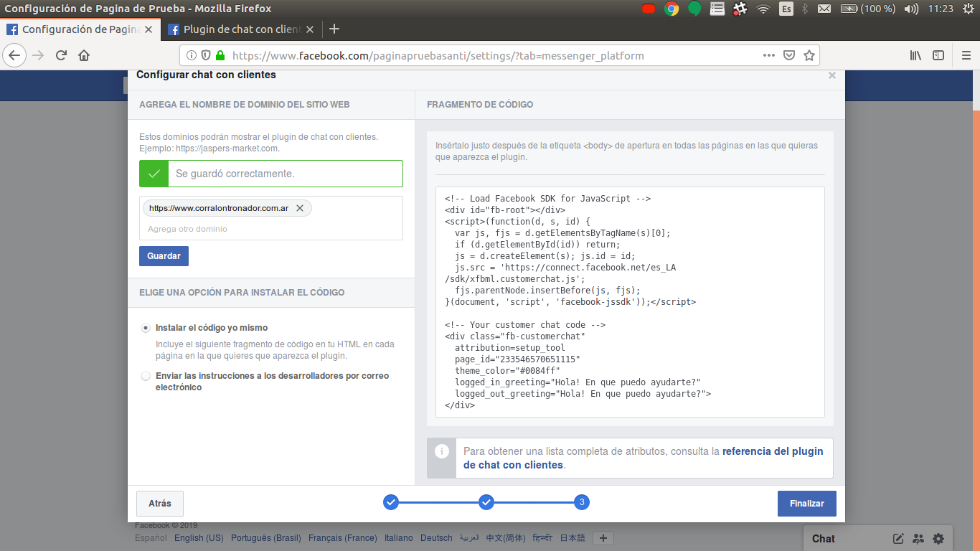Reload the current page

click(62, 55)
